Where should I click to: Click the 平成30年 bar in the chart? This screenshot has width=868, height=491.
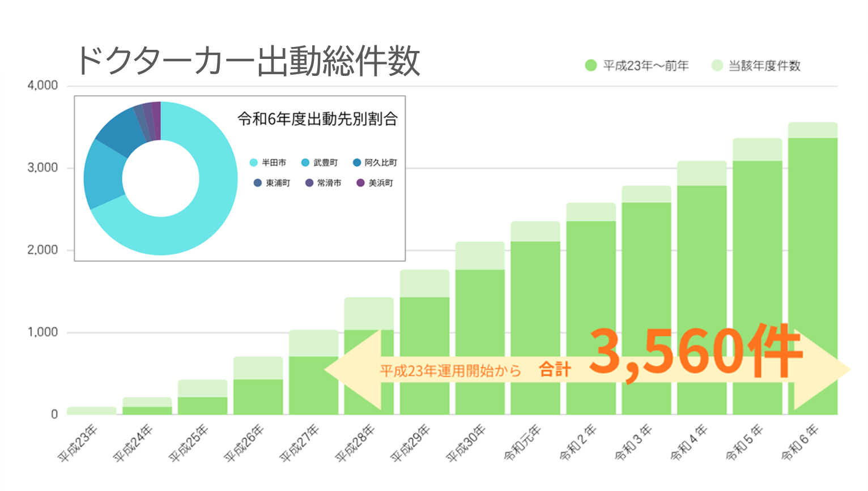pyautogui.click(x=480, y=340)
